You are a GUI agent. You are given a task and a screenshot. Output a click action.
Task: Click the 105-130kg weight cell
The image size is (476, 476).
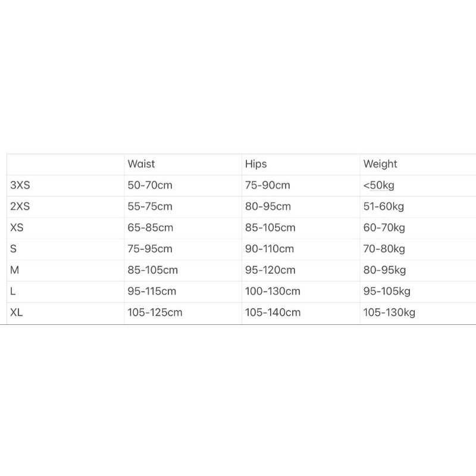389,313
